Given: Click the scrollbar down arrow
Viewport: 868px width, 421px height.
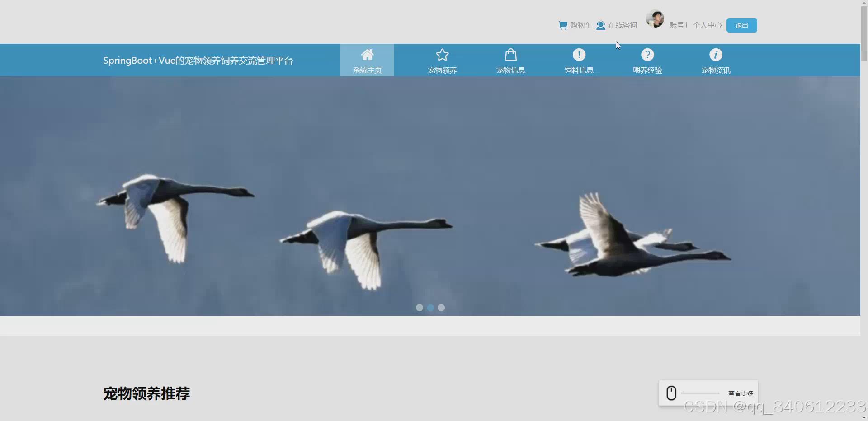Looking at the screenshot, I should 864,418.
